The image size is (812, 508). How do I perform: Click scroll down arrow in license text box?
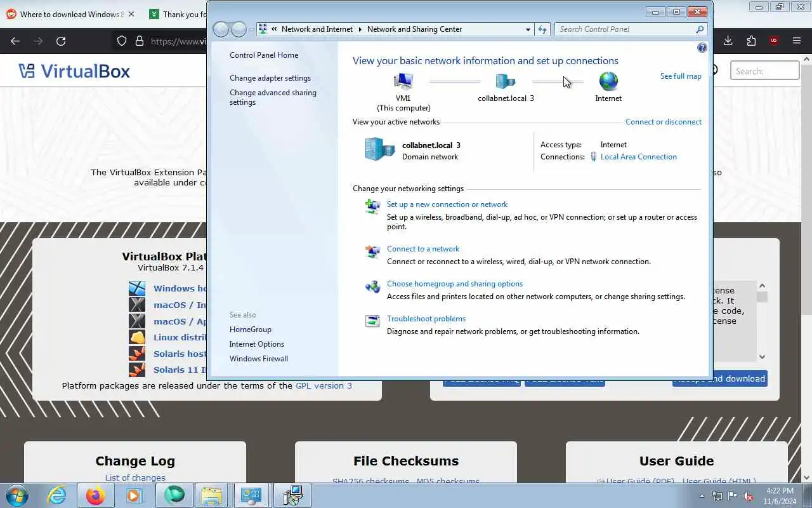762,357
